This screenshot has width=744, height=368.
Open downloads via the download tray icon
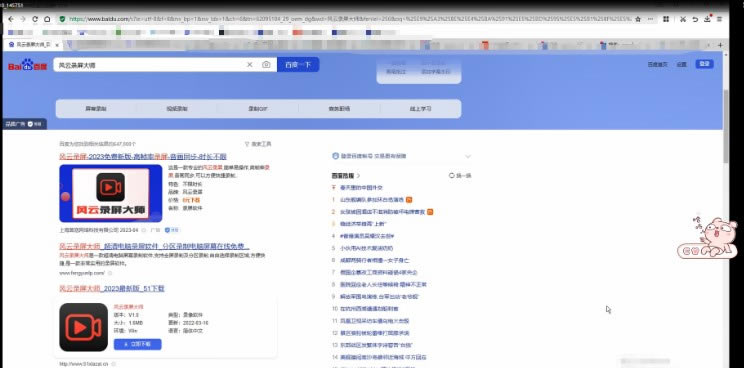point(707,19)
